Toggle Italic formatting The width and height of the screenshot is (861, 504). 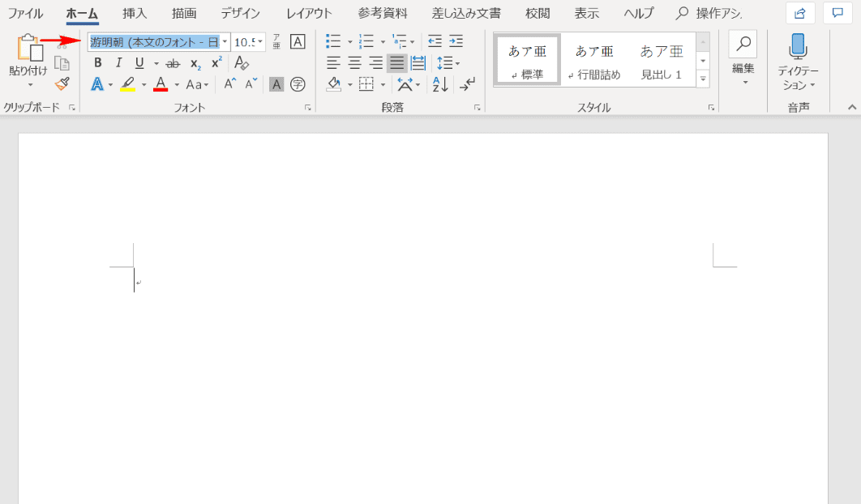[x=118, y=63]
